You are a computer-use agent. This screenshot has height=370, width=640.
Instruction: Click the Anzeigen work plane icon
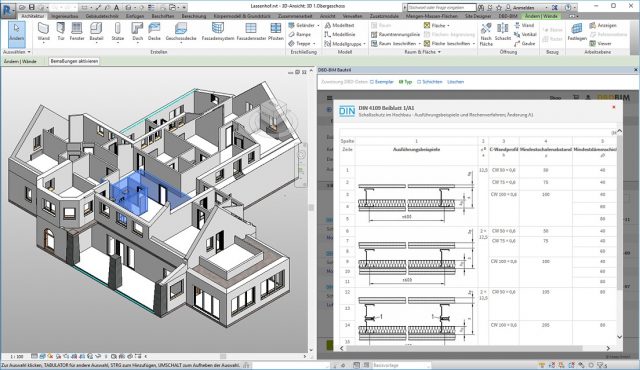(603, 25)
